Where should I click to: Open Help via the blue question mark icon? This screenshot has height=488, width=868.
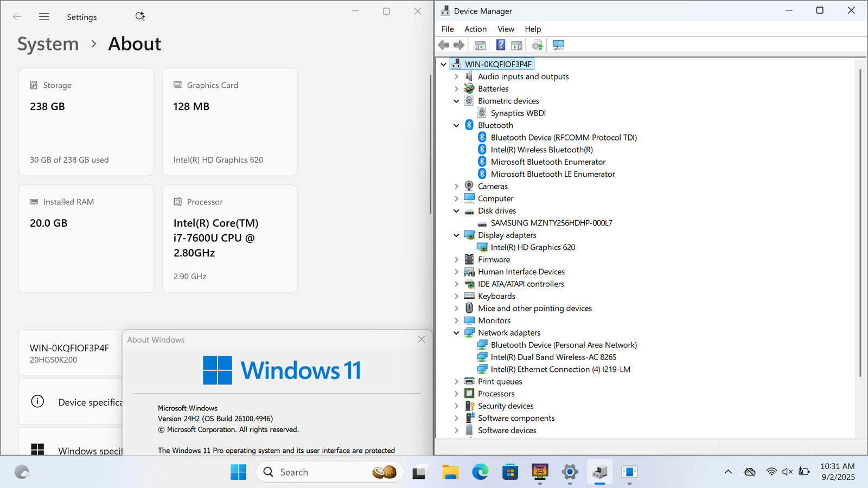501,45
